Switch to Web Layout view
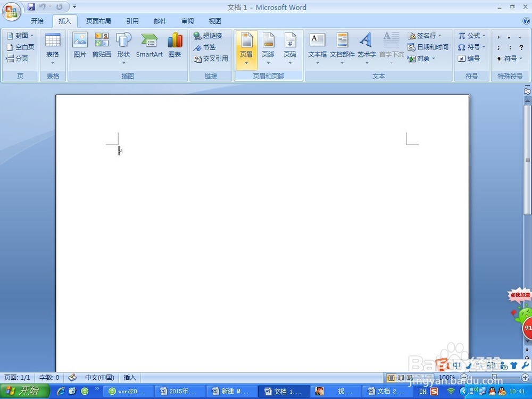The image size is (532, 399). [x=410, y=377]
